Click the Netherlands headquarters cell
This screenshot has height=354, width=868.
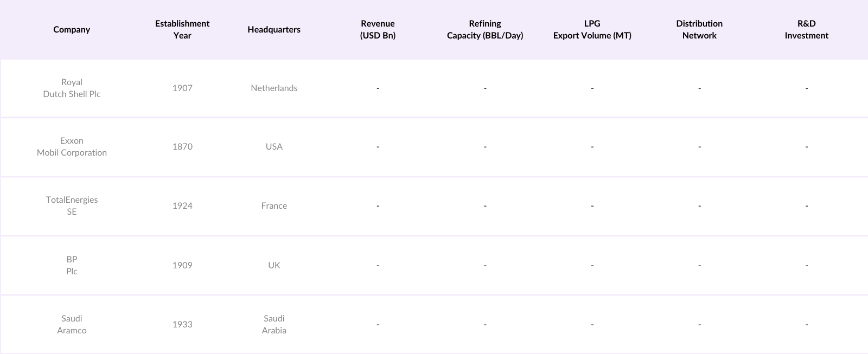pos(274,88)
